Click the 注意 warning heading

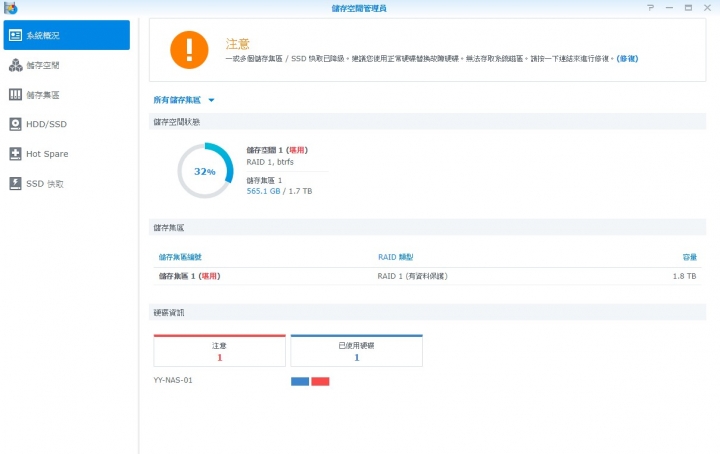[x=237, y=44]
